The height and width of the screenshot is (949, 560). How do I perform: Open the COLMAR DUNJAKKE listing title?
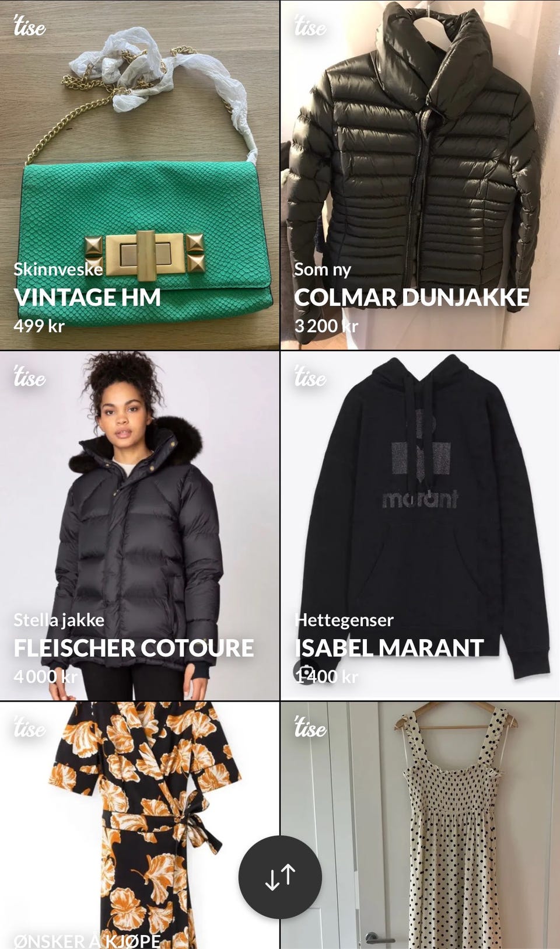tap(412, 298)
